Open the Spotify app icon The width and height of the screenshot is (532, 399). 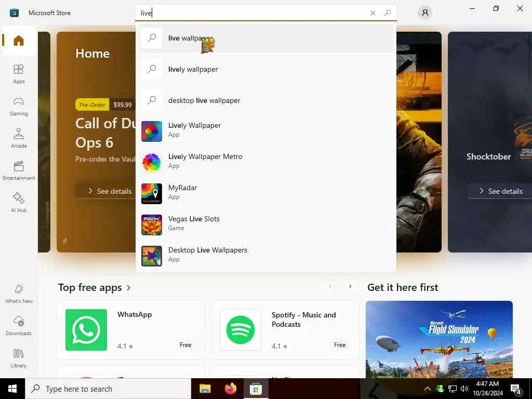coord(241,330)
